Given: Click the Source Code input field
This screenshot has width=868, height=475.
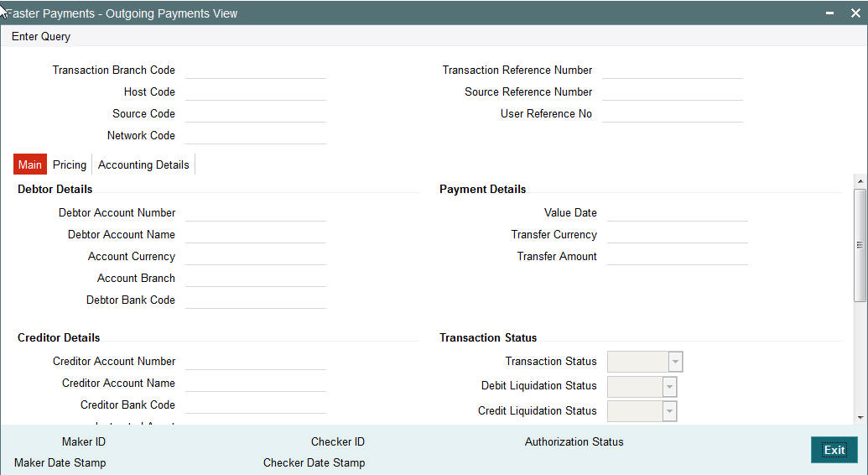Looking at the screenshot, I should [256, 113].
